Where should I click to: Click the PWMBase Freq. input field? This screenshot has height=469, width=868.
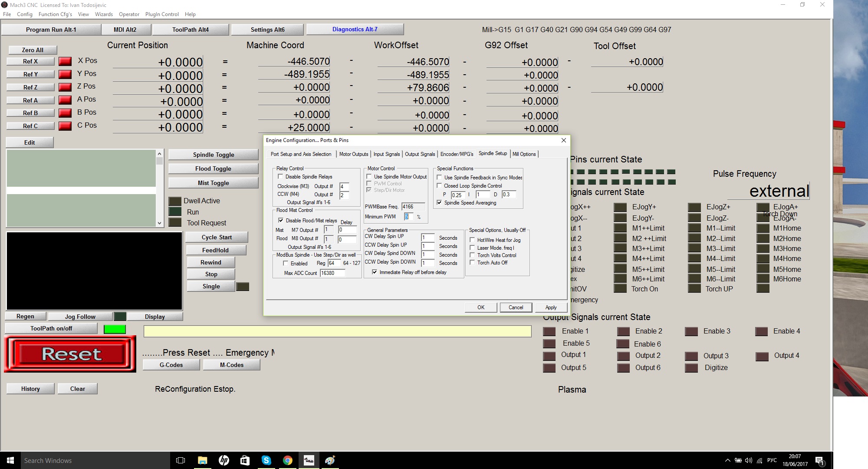tap(413, 207)
